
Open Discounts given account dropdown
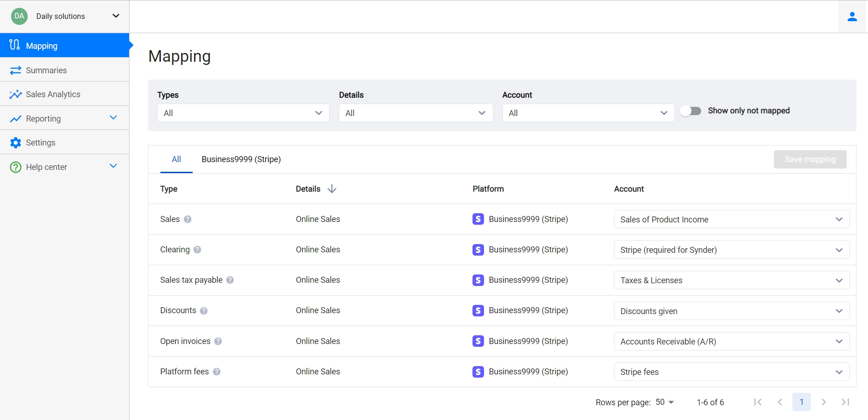click(732, 311)
